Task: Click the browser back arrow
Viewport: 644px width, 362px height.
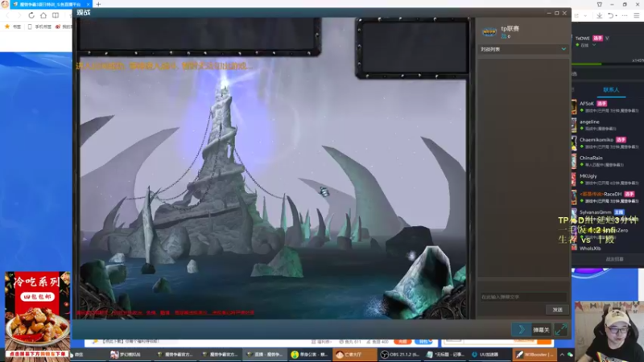Action: pos(8,15)
